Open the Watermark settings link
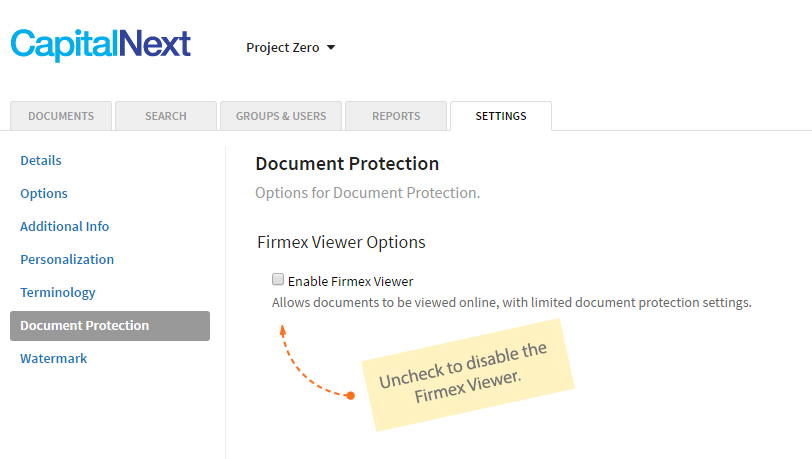This screenshot has width=812, height=459. pos(54,358)
